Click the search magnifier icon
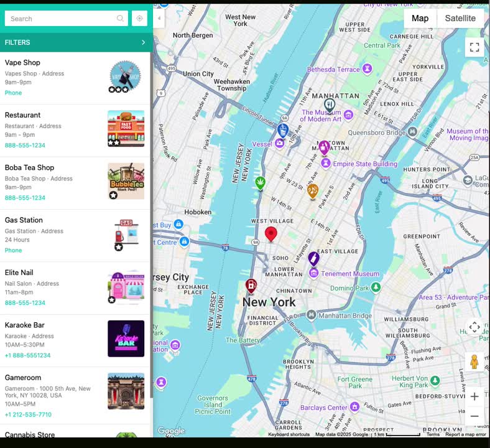The height and width of the screenshot is (448, 490). 120,19
